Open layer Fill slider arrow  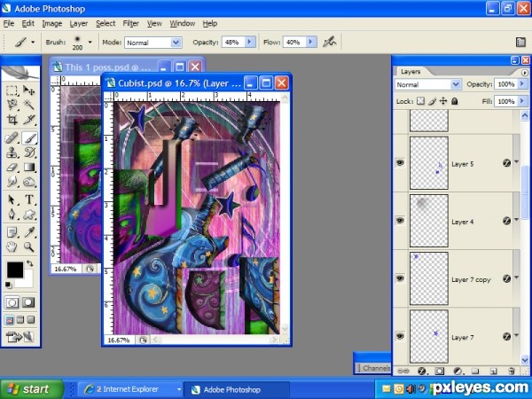(522, 101)
